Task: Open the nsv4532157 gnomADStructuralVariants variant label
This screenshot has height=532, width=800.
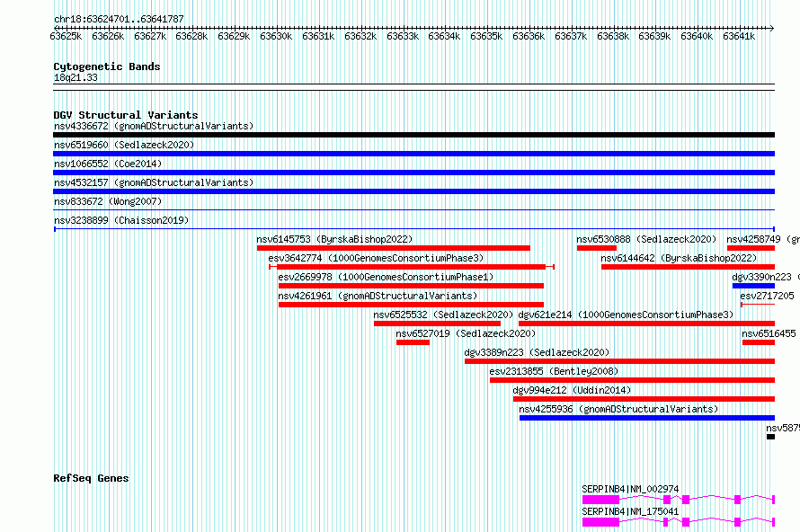Action: [x=154, y=182]
